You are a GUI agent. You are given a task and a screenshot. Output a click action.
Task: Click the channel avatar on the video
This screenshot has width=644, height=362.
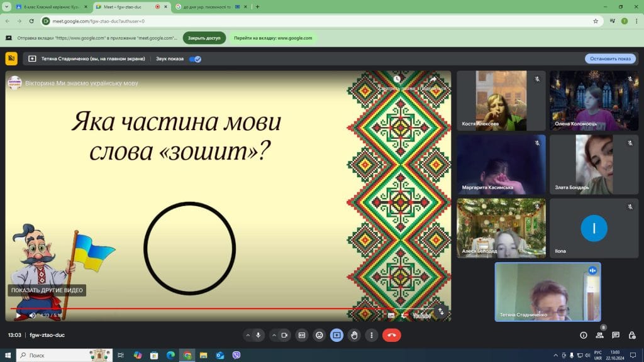15,83
